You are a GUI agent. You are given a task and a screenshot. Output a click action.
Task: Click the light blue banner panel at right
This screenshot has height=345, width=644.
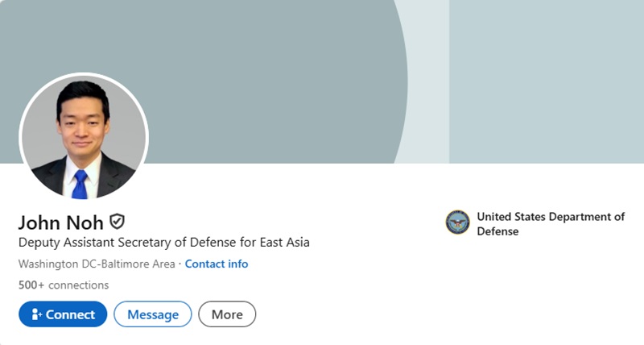[547, 81]
